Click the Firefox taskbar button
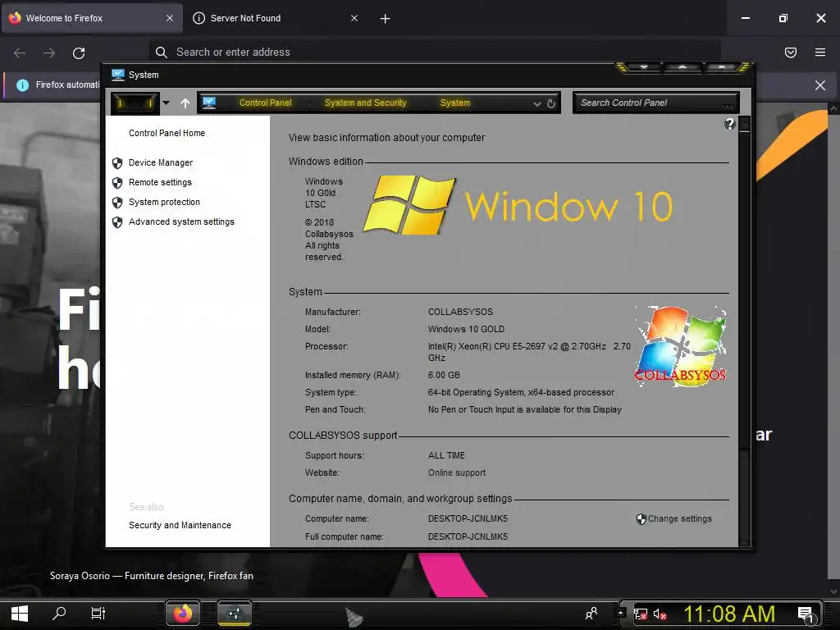This screenshot has width=840, height=630. [x=183, y=614]
